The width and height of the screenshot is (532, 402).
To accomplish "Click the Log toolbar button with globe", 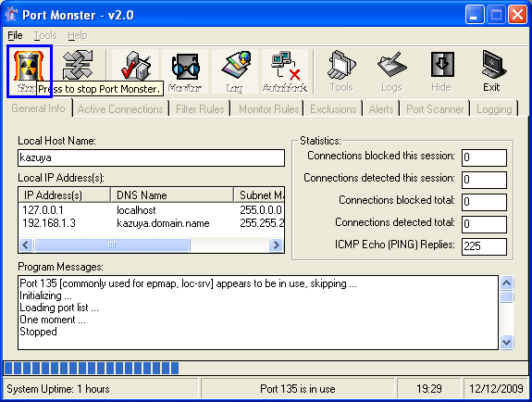I will pos(235,71).
